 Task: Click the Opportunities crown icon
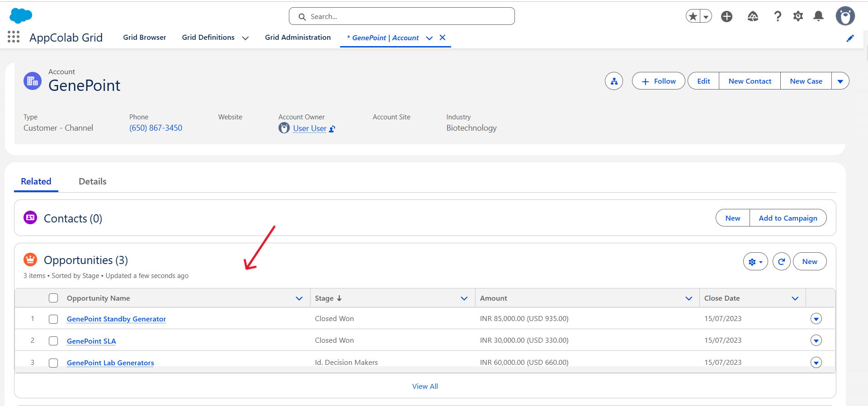click(30, 260)
